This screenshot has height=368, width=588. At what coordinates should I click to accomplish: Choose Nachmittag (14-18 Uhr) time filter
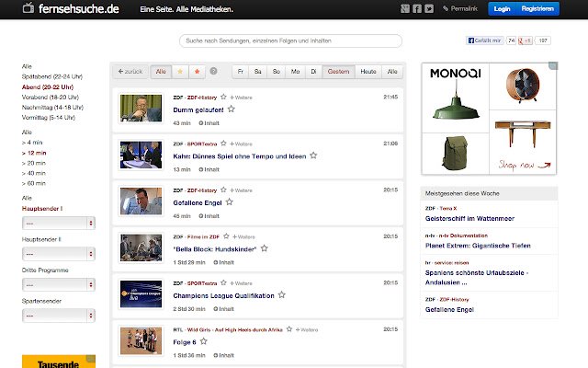52,108
